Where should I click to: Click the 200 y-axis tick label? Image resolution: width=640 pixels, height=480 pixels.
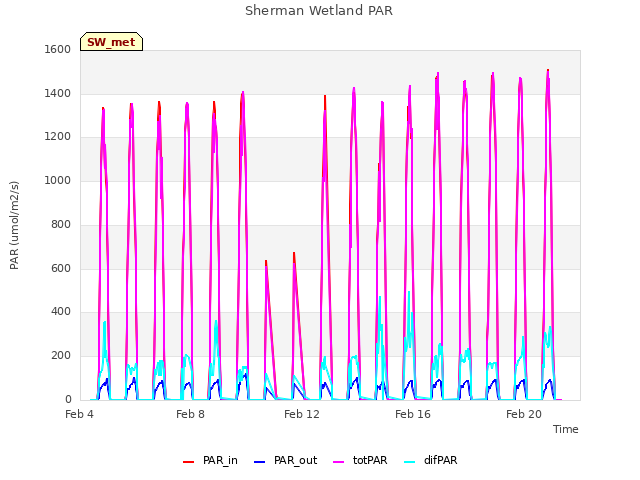[61, 356]
